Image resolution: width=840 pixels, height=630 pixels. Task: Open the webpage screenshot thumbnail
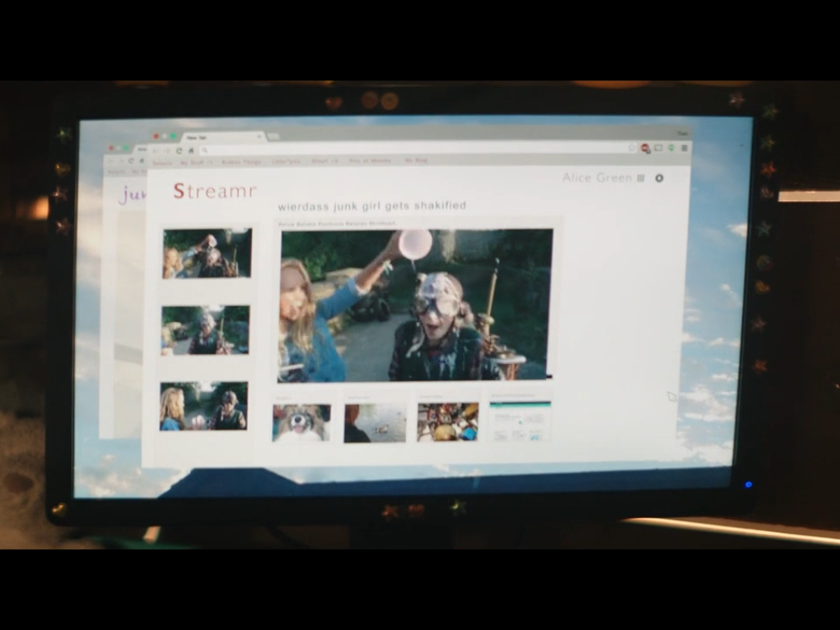[520, 422]
